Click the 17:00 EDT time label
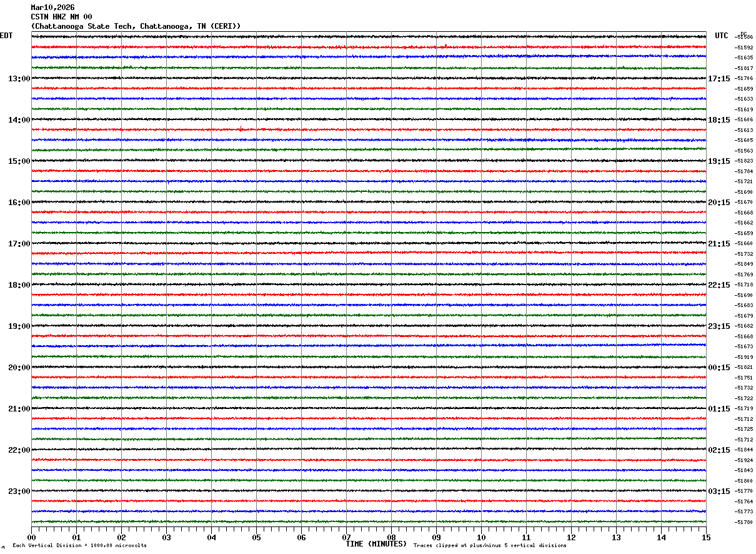This screenshot has height=554, width=756. click(19, 244)
